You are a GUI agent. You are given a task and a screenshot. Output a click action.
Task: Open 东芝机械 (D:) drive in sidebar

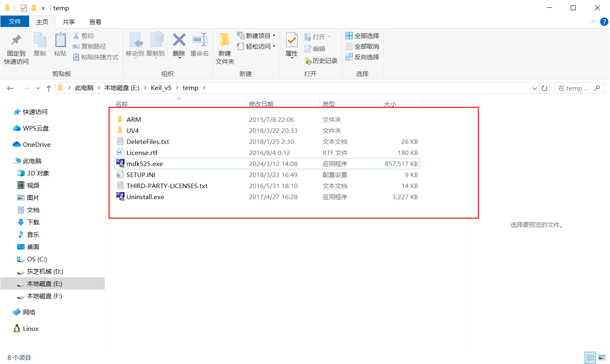(x=40, y=271)
